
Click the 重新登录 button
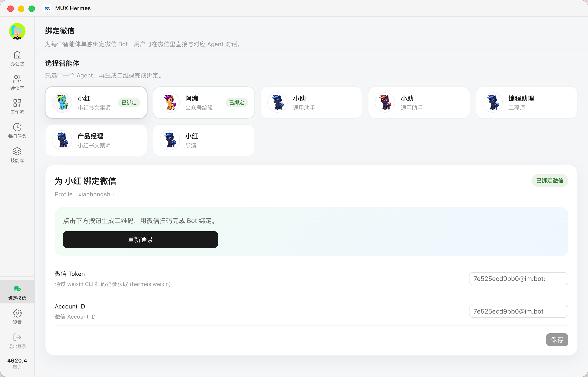click(x=140, y=240)
